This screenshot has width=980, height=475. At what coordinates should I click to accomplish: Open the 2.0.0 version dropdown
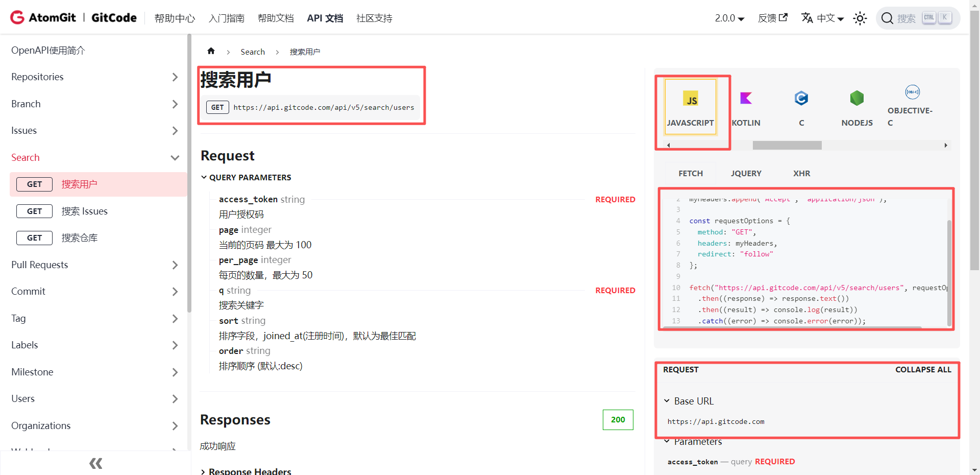tap(729, 18)
